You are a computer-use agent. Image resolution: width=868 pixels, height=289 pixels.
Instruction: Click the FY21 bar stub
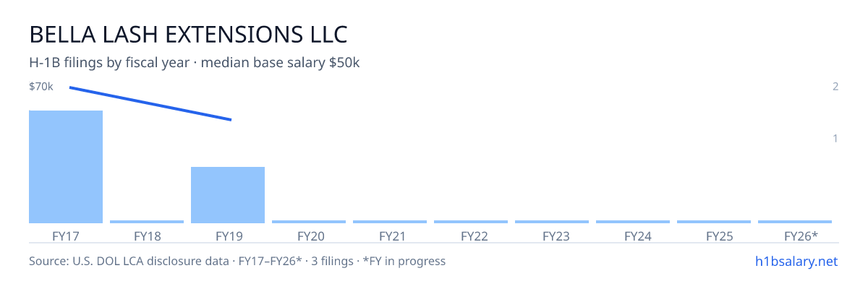(390, 222)
